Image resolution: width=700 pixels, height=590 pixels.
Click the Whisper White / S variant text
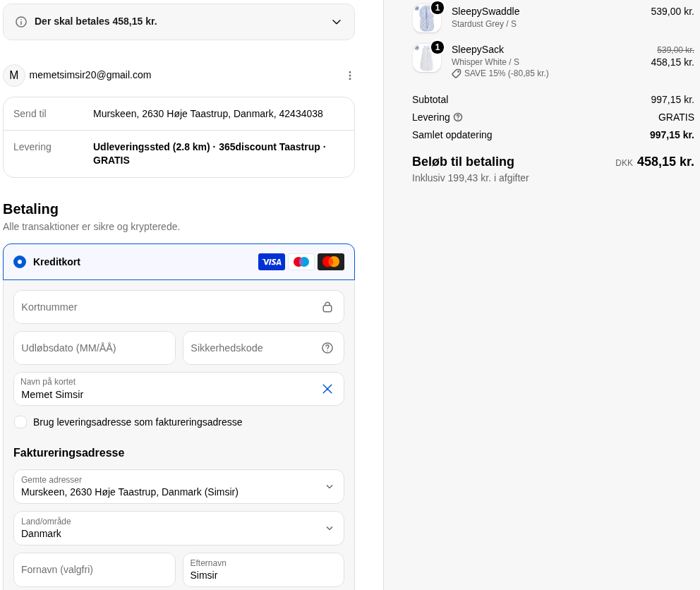tap(485, 62)
